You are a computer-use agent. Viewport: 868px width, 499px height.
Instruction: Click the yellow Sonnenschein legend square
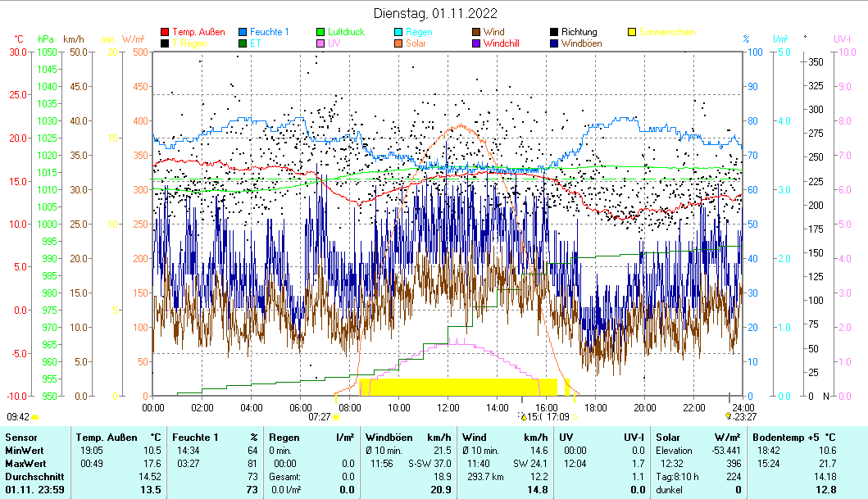tap(633, 33)
